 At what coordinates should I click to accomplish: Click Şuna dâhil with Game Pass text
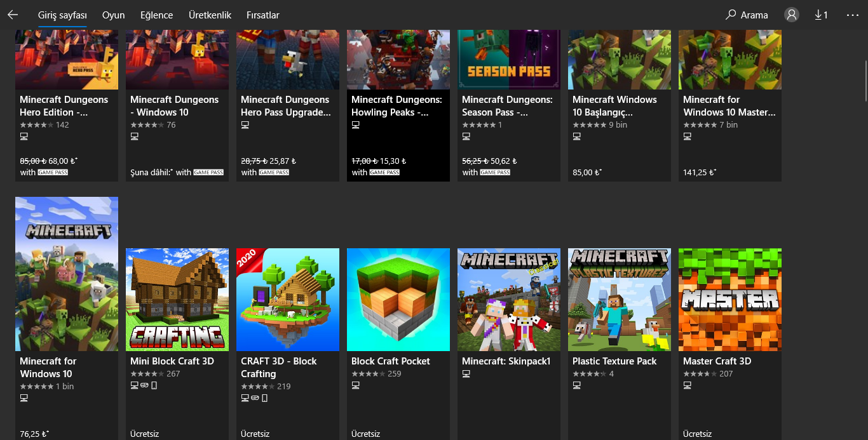[177, 172]
